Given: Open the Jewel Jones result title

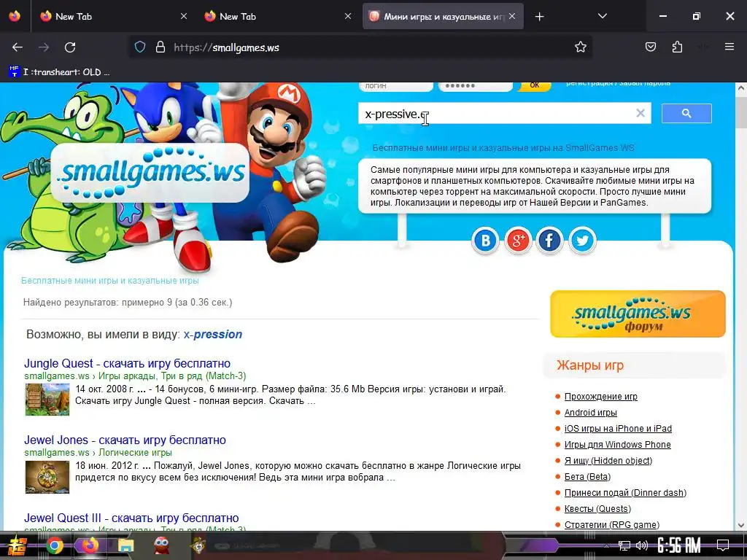Looking at the screenshot, I should click(125, 440).
